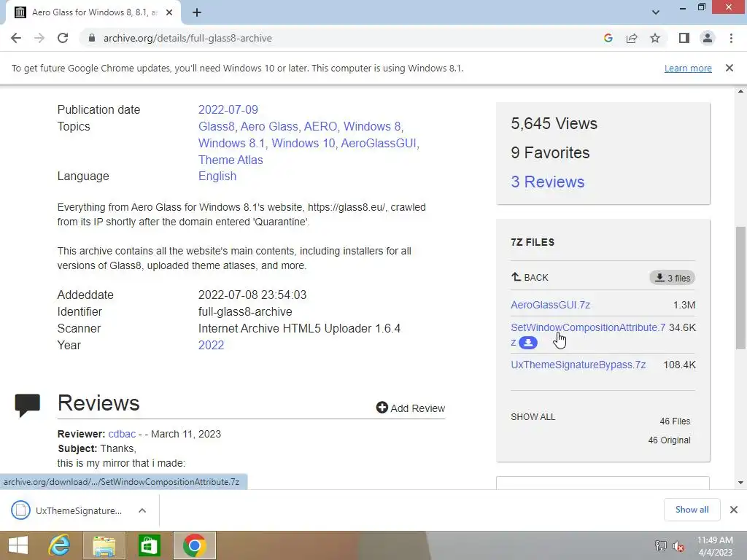
Task: Download AeroGlassGUI.7z
Action: click(550, 305)
